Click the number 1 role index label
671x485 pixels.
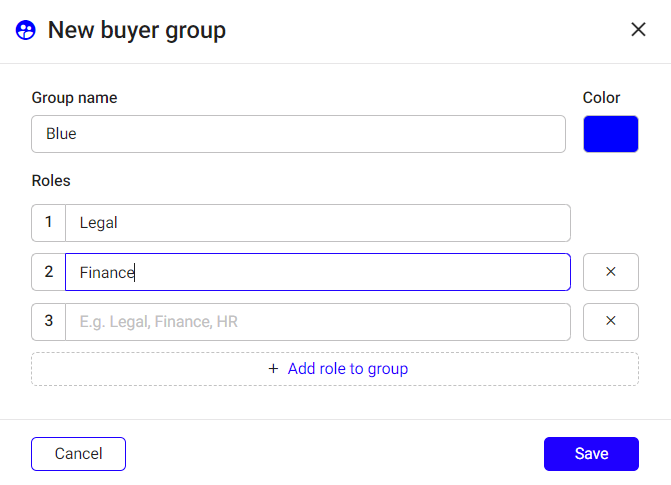pyautogui.click(x=49, y=223)
